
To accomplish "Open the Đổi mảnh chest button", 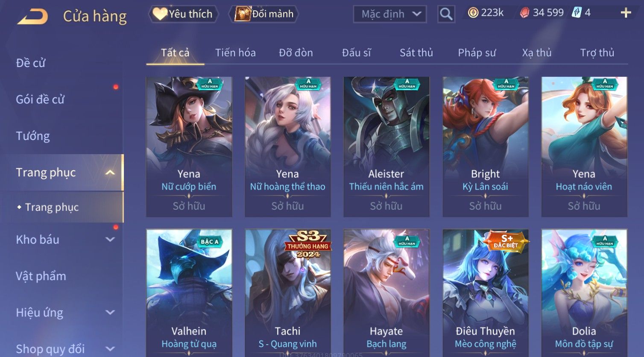I will 263,14.
